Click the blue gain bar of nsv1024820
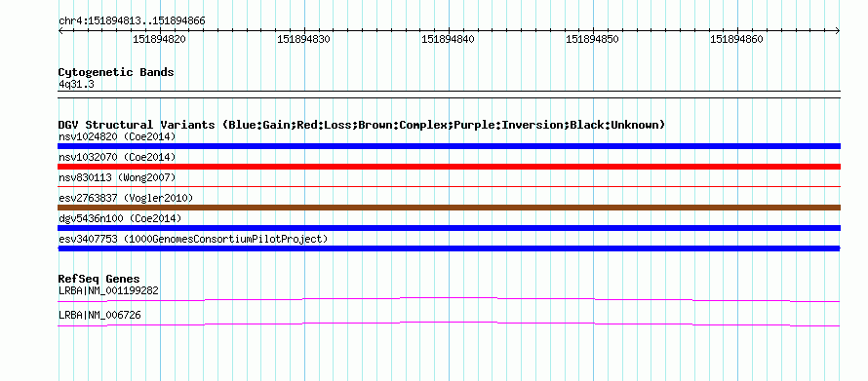Viewport: 868px width, 381px height. [x=449, y=146]
